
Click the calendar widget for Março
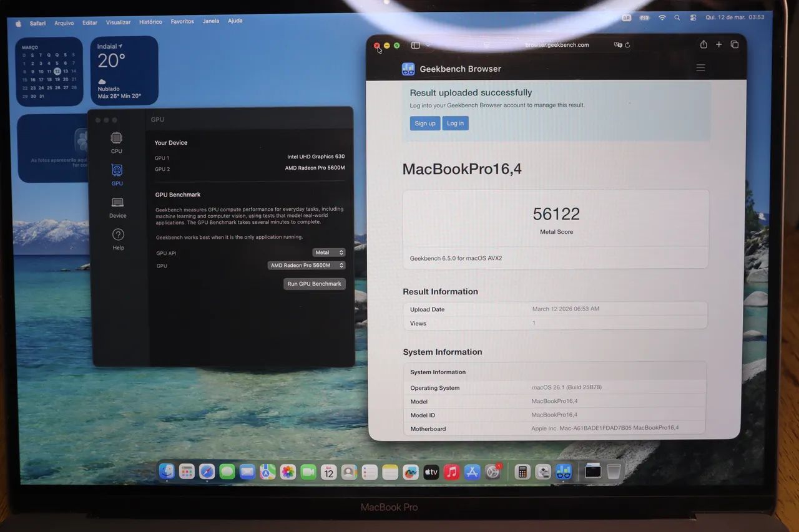(49, 71)
